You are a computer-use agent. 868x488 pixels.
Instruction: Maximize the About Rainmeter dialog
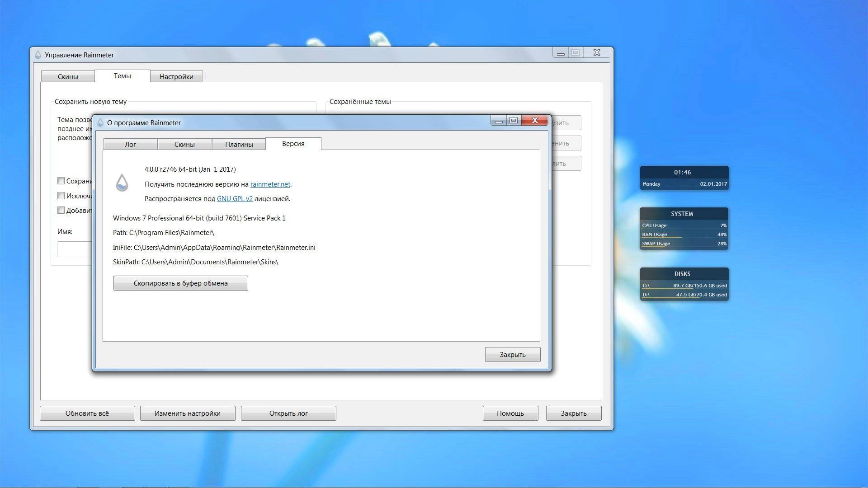[x=514, y=120]
